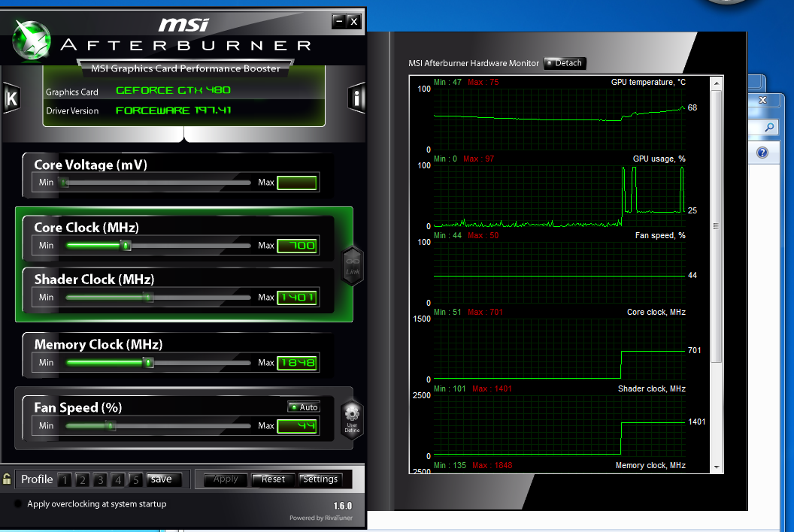Toggle the core and shader clock Link button
The image size is (794, 532).
[x=353, y=266]
